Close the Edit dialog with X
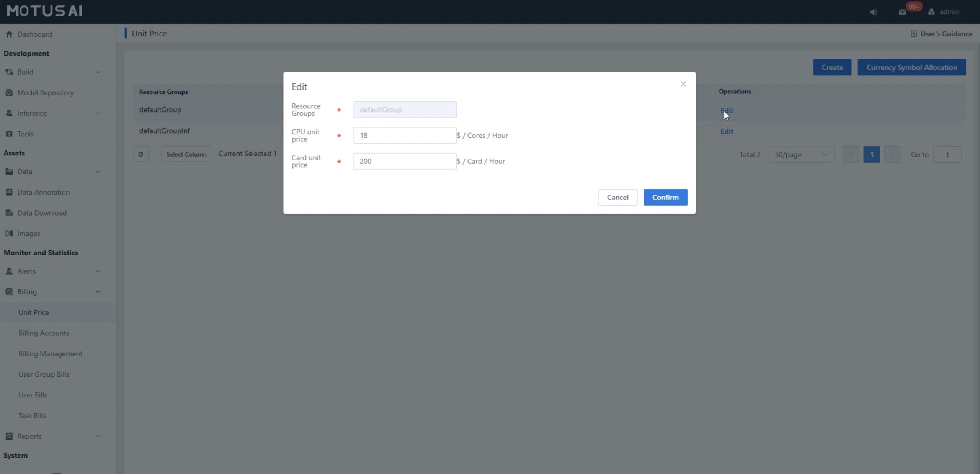The height and width of the screenshot is (474, 980). (683, 84)
